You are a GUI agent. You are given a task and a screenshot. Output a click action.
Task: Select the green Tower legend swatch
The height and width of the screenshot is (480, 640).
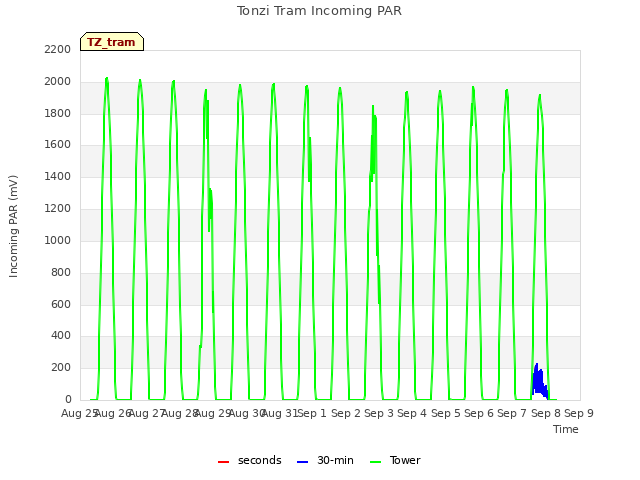pos(375,462)
